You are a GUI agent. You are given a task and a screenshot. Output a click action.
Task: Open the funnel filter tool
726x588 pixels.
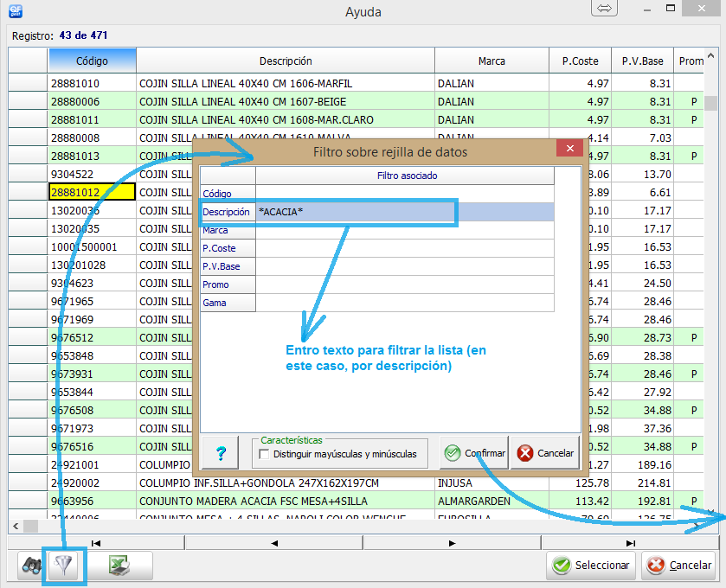click(64, 566)
